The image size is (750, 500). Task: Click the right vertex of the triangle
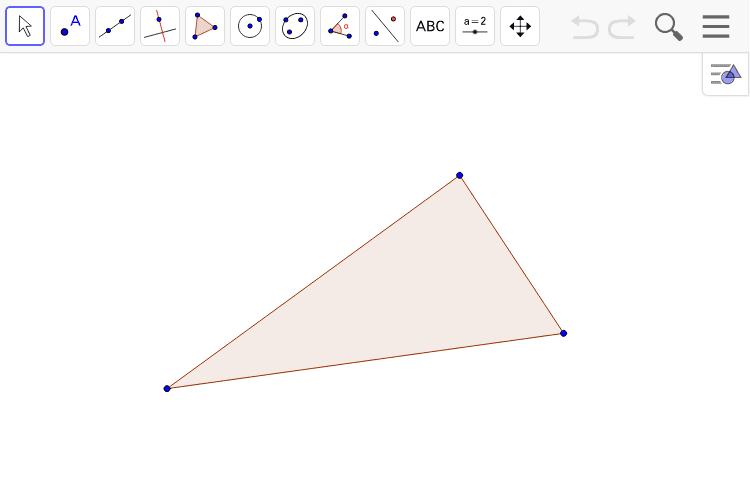563,333
